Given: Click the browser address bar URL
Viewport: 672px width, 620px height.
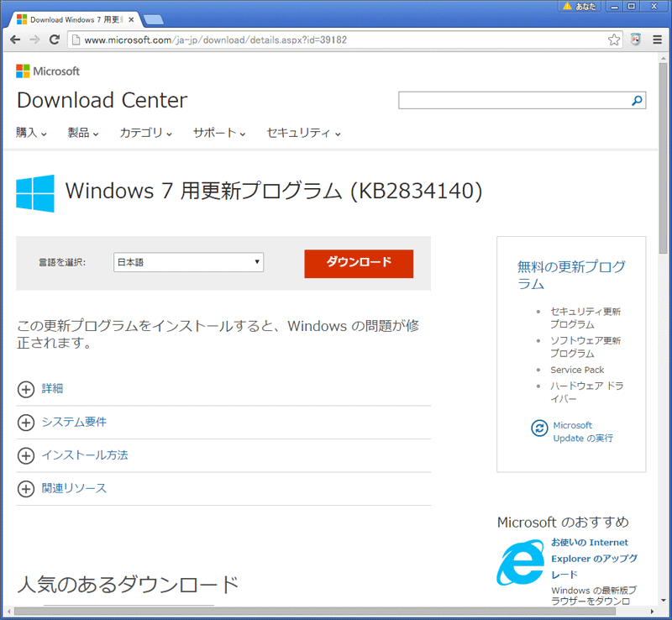Looking at the screenshot, I should click(216, 39).
